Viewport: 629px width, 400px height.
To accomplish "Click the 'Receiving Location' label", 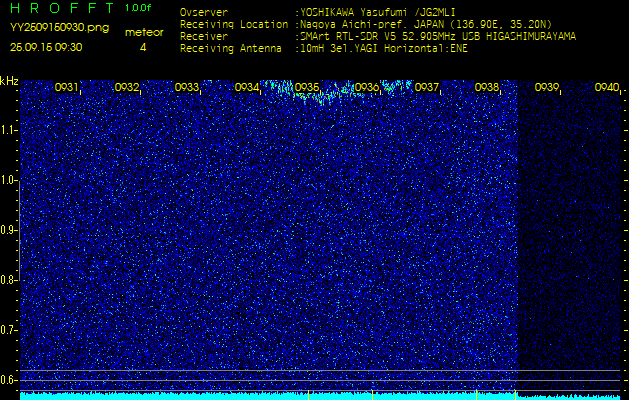I will click(x=234, y=25).
